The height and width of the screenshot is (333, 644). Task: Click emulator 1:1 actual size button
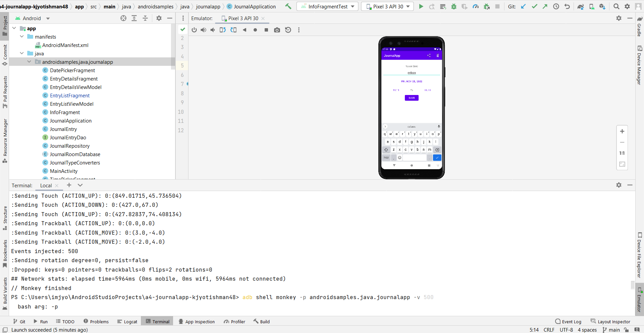coord(622,153)
